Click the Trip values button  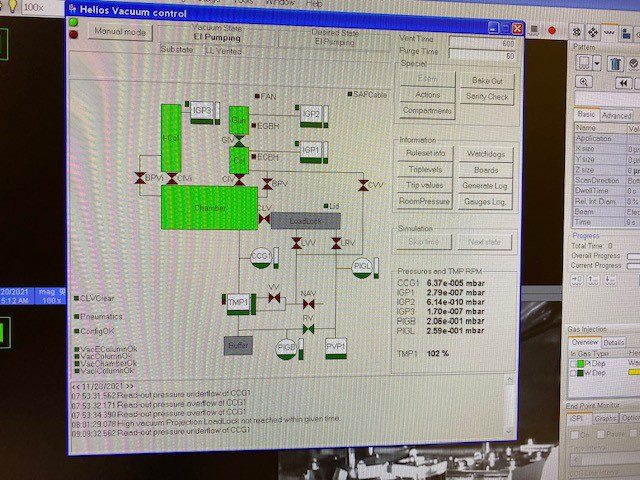tap(425, 185)
